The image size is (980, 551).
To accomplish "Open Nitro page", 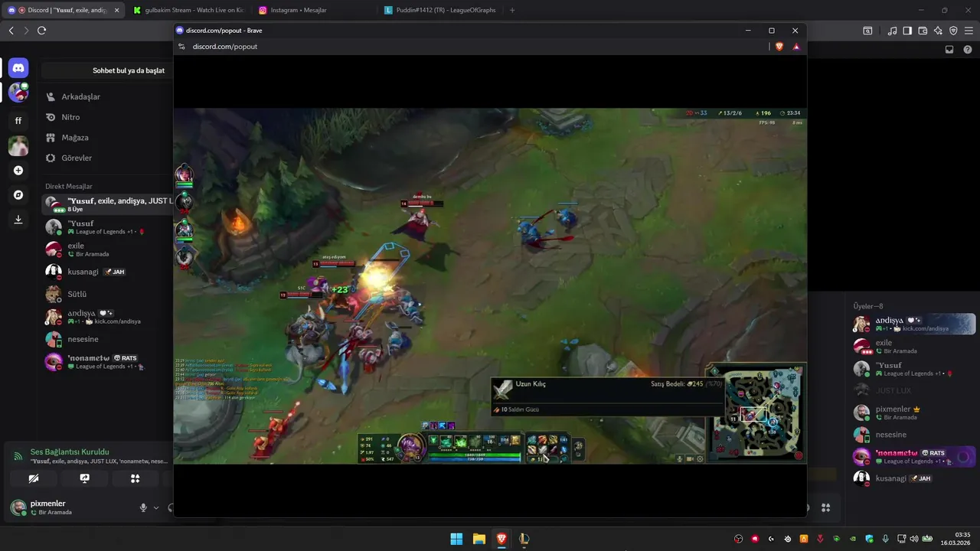I will click(107, 117).
